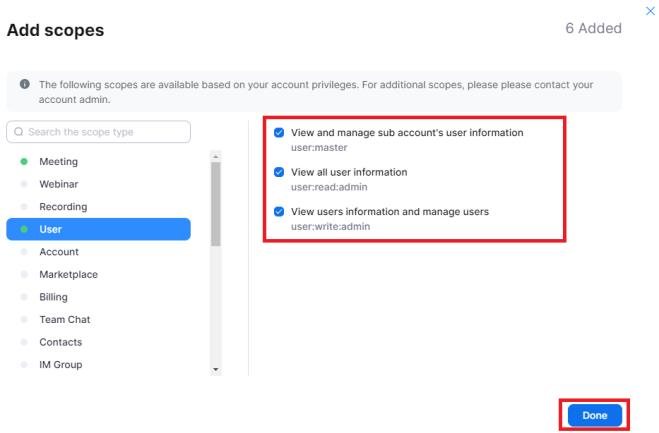The width and height of the screenshot is (659, 433).
Task: Uncheck View users information and manage users
Action: point(279,211)
